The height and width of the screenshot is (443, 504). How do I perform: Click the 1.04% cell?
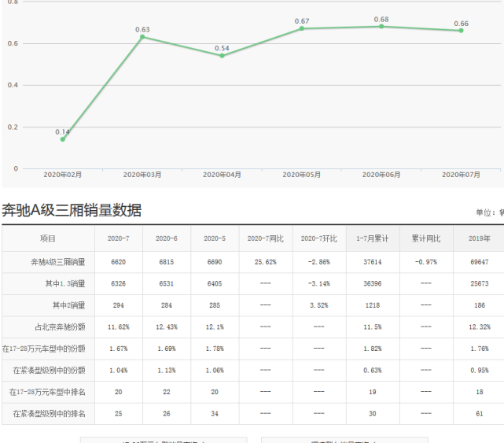118,371
